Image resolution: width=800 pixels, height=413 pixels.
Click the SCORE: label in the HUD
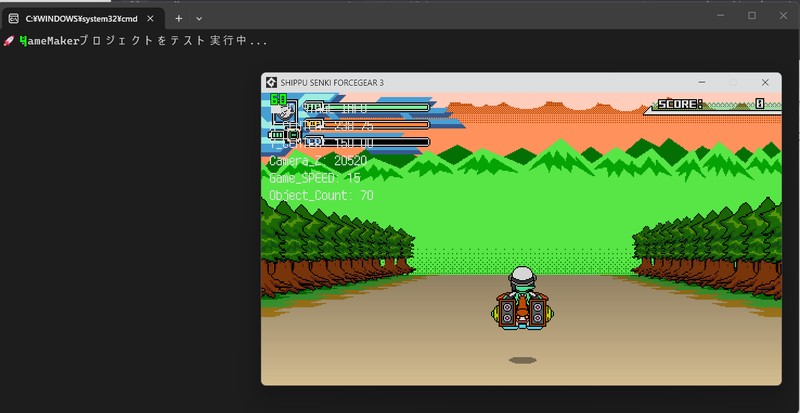point(680,105)
